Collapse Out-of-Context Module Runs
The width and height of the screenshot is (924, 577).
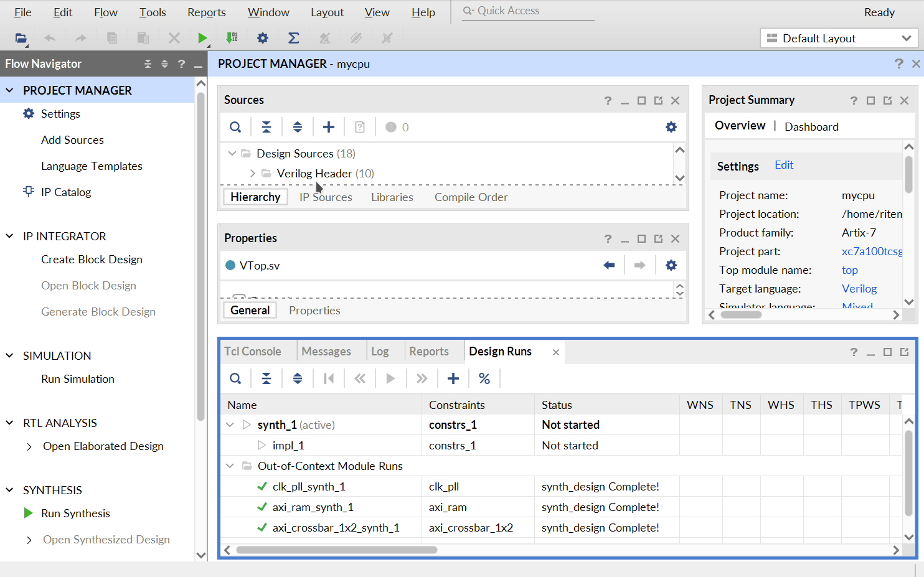(230, 466)
